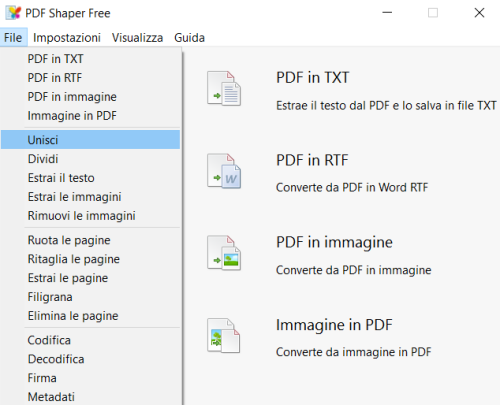Select Estrai il testo menu entry
Viewport: 500px width, 405px height.
[90, 178]
